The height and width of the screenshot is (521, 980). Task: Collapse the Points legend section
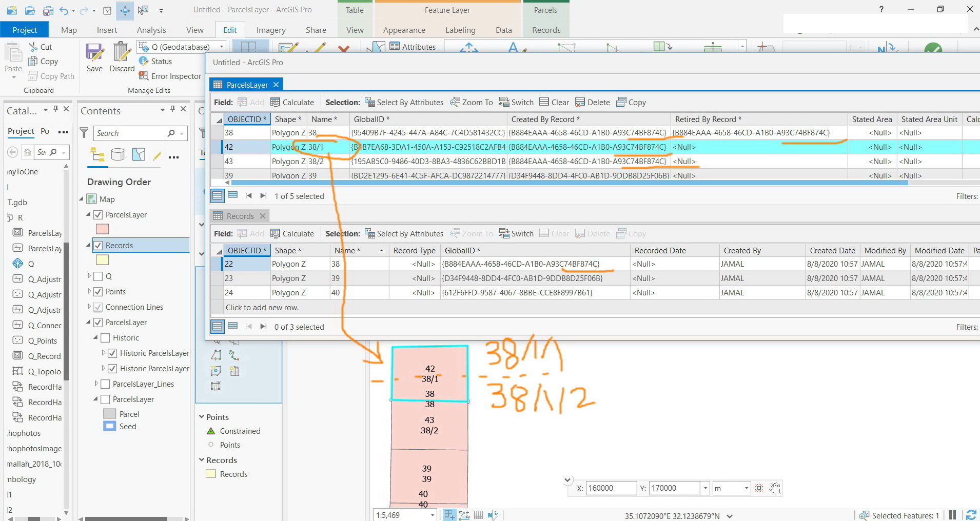point(202,417)
